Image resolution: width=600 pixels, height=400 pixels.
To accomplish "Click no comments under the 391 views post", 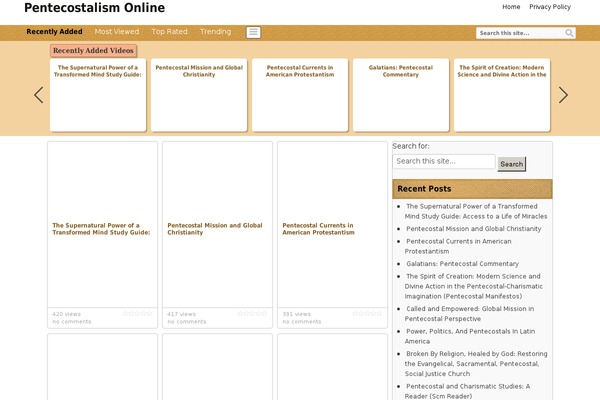I will [302, 322].
